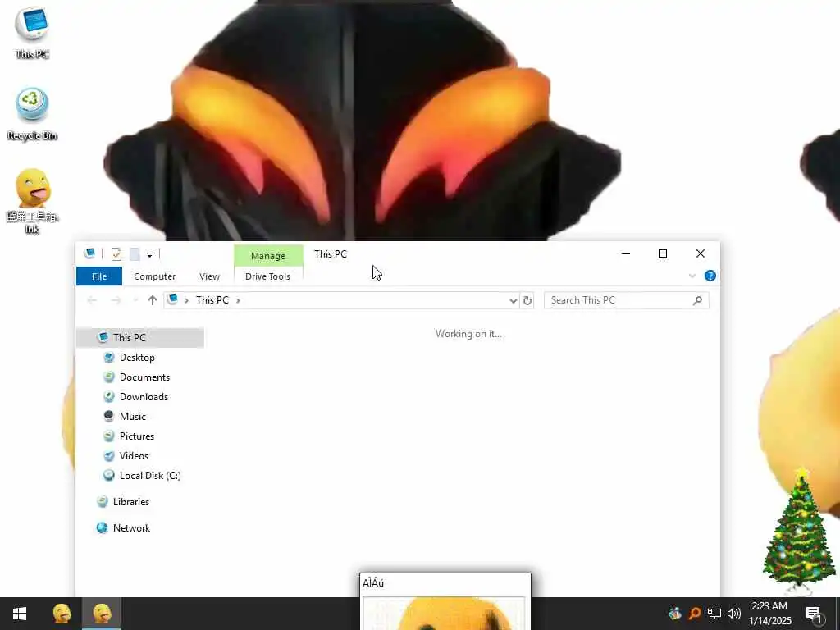
Task: Click the Christmas tree desktop widget
Action: [798, 531]
